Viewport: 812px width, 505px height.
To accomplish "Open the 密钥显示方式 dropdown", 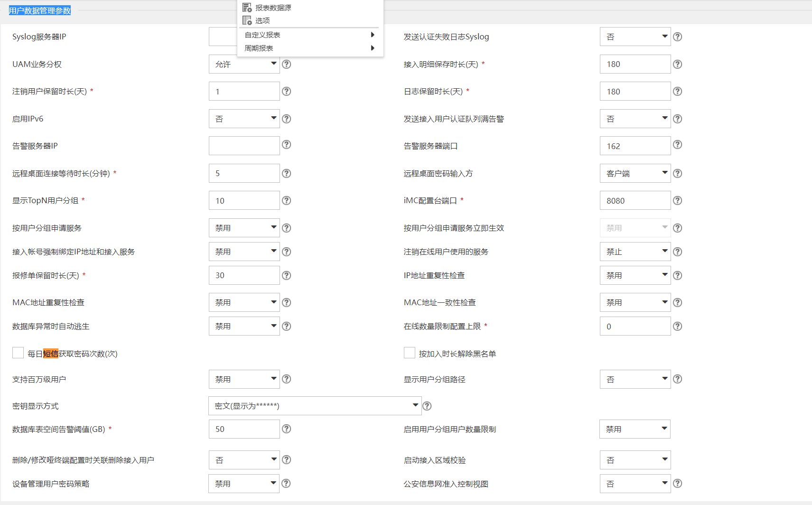I will 315,406.
